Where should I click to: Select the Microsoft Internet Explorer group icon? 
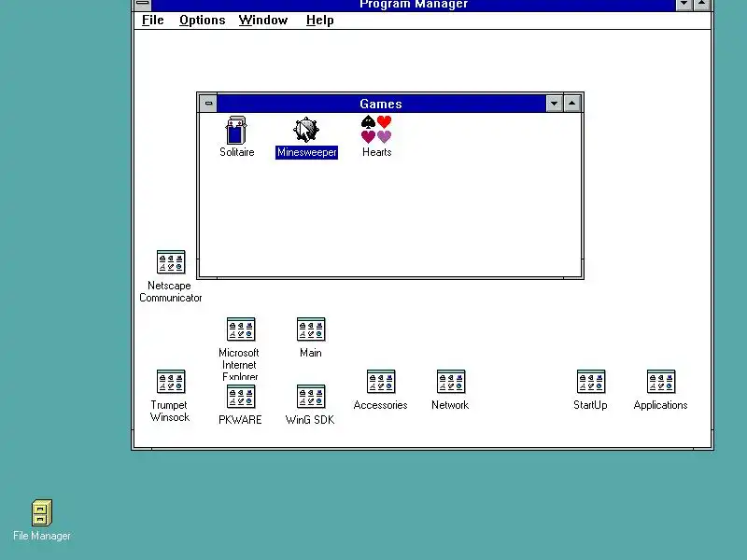(241, 329)
